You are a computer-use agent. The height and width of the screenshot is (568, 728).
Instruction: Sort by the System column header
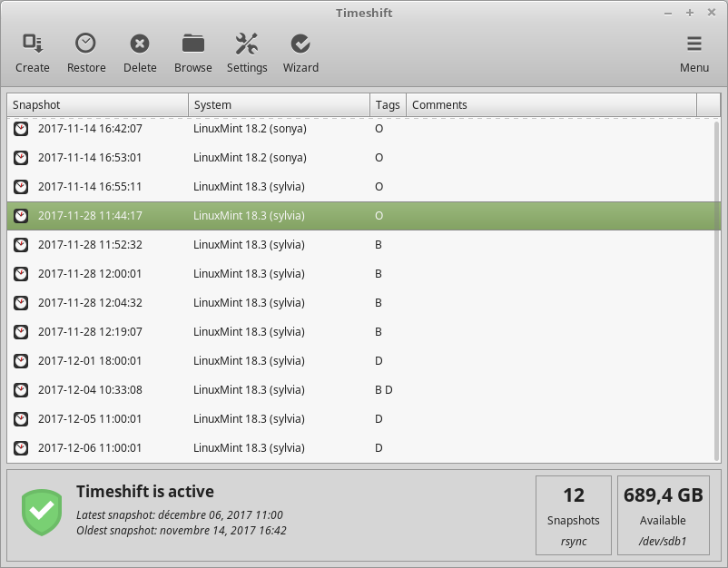pyautogui.click(x=279, y=105)
